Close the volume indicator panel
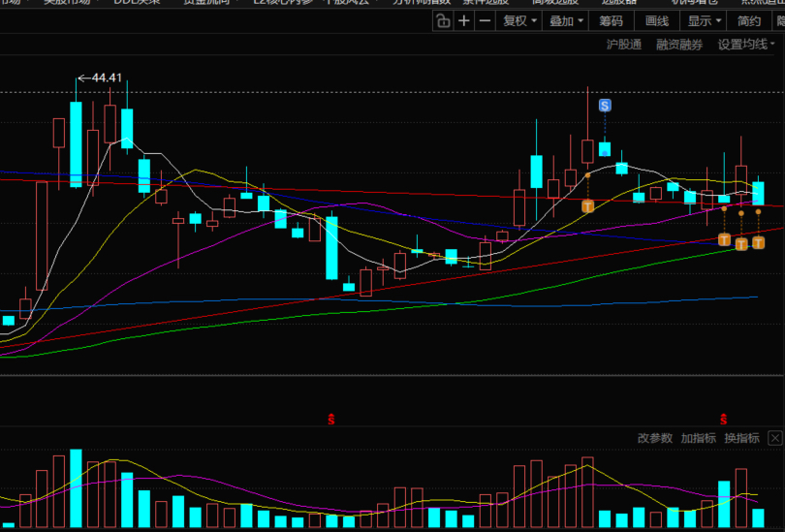Viewport: 785px width, 532px height. coord(775,438)
